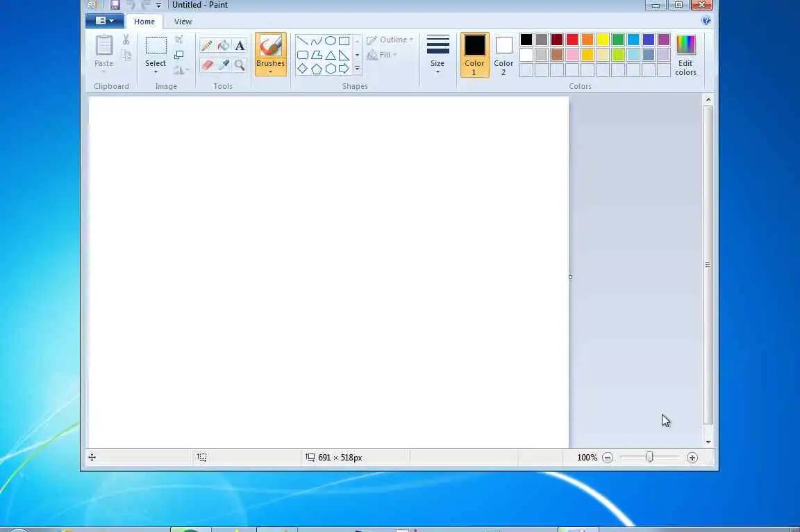The height and width of the screenshot is (532, 800).
Task: Click the Cut scissors icon
Action: [x=126, y=40]
